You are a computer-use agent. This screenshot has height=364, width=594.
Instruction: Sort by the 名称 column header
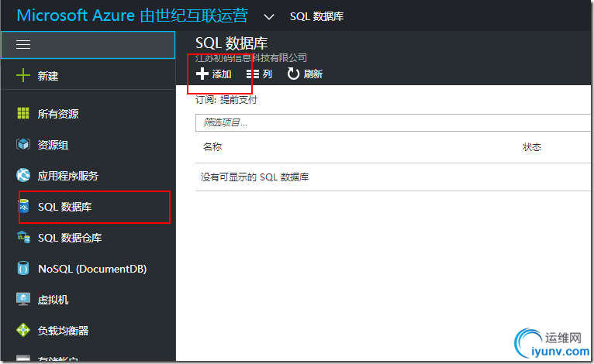pos(212,147)
